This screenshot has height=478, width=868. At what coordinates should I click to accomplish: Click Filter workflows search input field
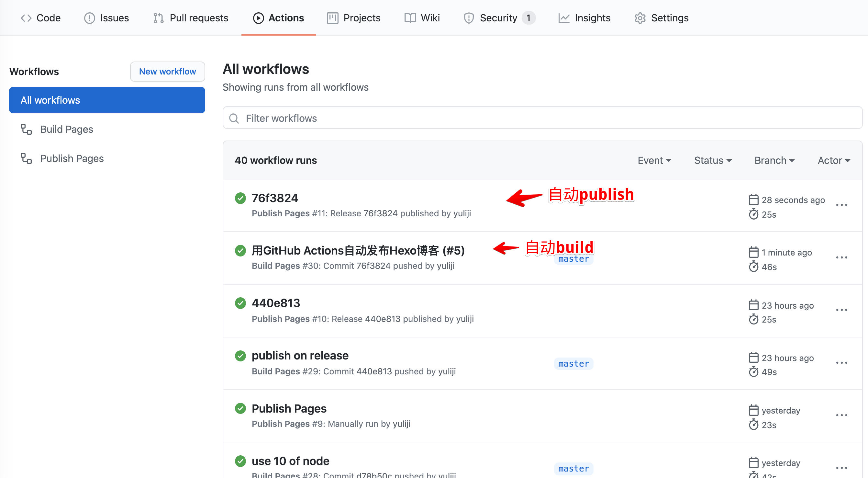pos(540,118)
